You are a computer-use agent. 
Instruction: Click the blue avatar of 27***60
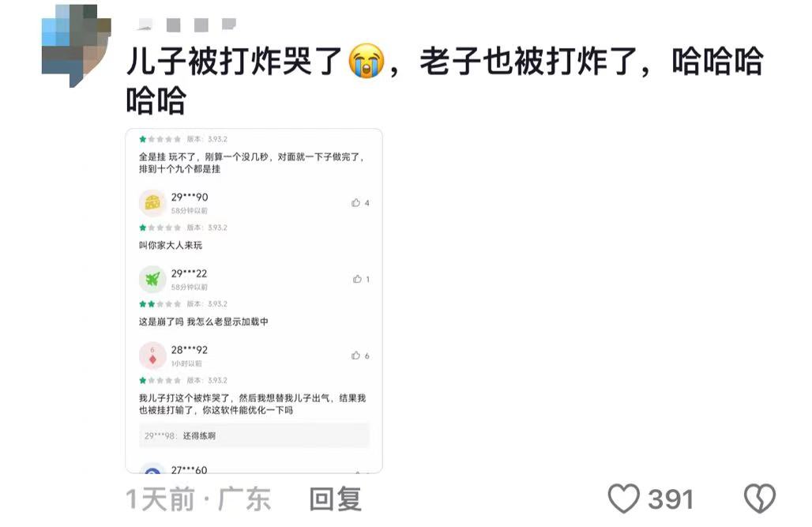152,469
